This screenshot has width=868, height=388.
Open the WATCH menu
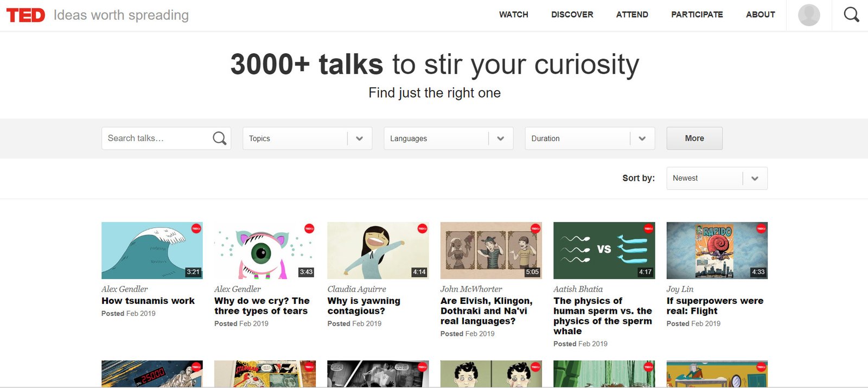pos(513,15)
